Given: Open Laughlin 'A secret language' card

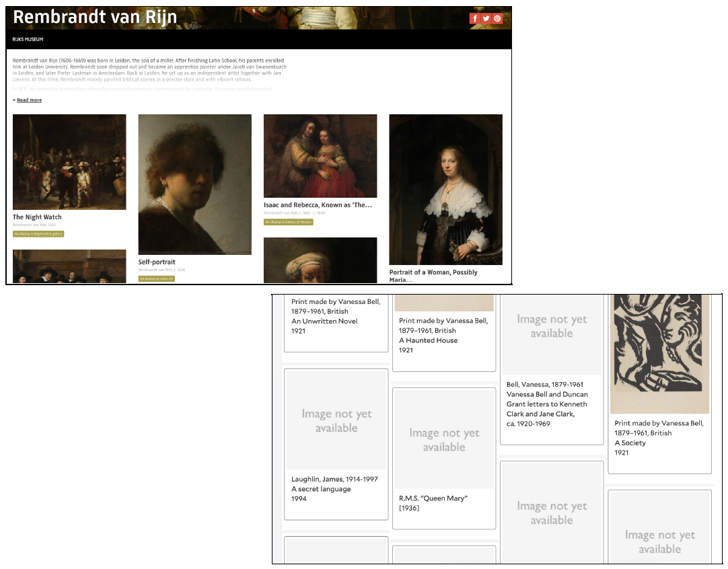Looking at the screenshot, I should tap(336, 444).
